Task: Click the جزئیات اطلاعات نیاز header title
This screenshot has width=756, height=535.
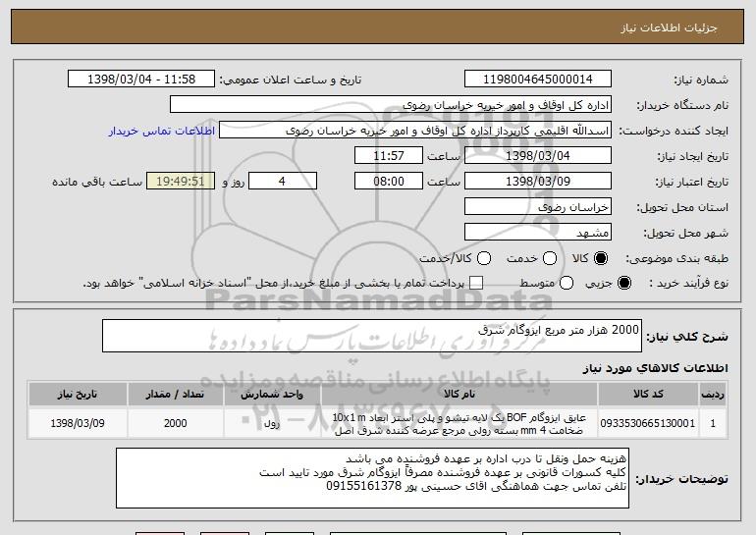Action: [x=669, y=27]
